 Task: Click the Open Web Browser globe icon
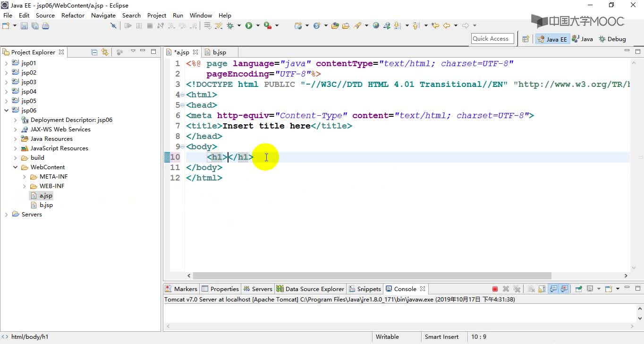point(376,26)
